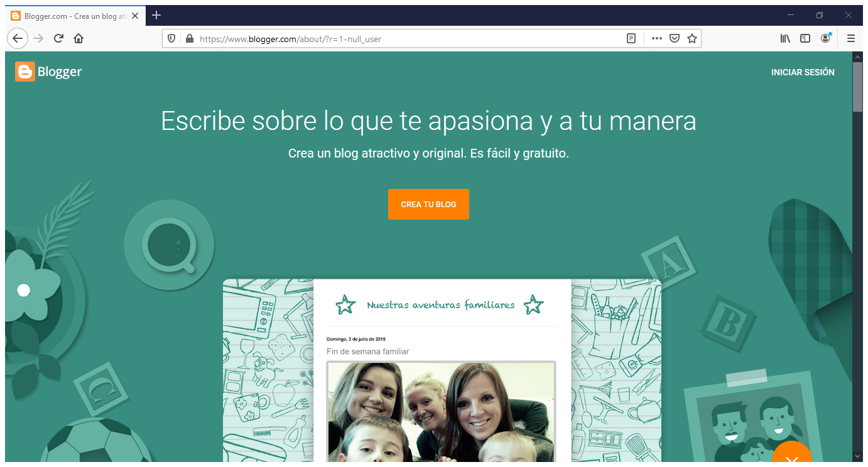This screenshot has width=868, height=467.
Task: Open the Firefox account icon
Action: (825, 38)
